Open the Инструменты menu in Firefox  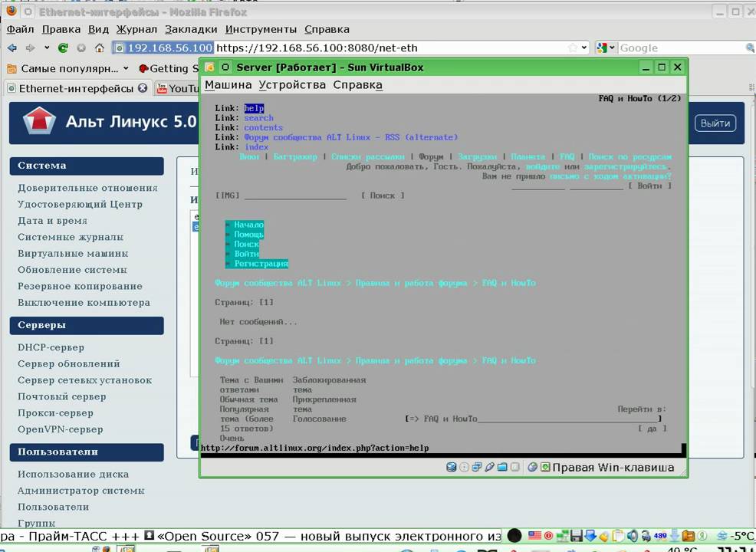(261, 29)
